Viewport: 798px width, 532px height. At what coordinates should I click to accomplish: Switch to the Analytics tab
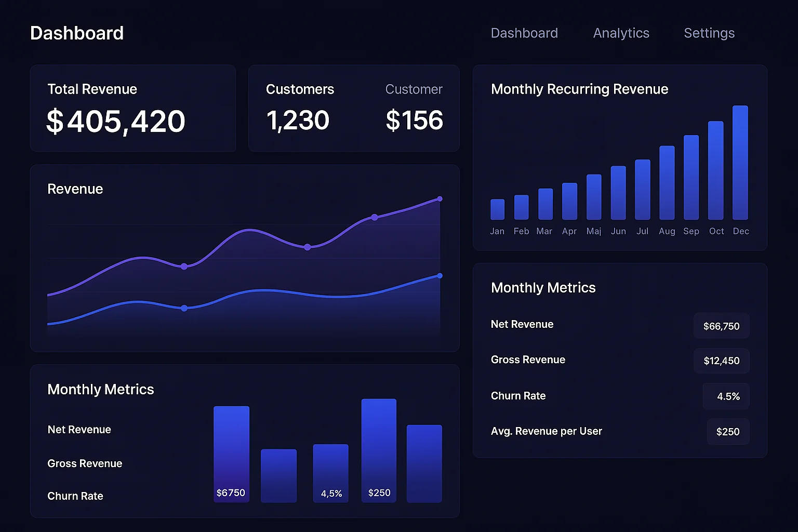621,33
